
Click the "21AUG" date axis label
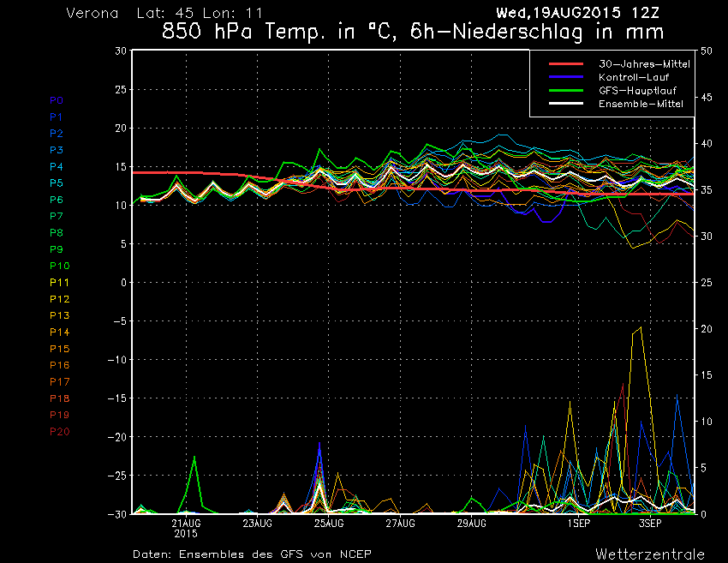coord(186,524)
